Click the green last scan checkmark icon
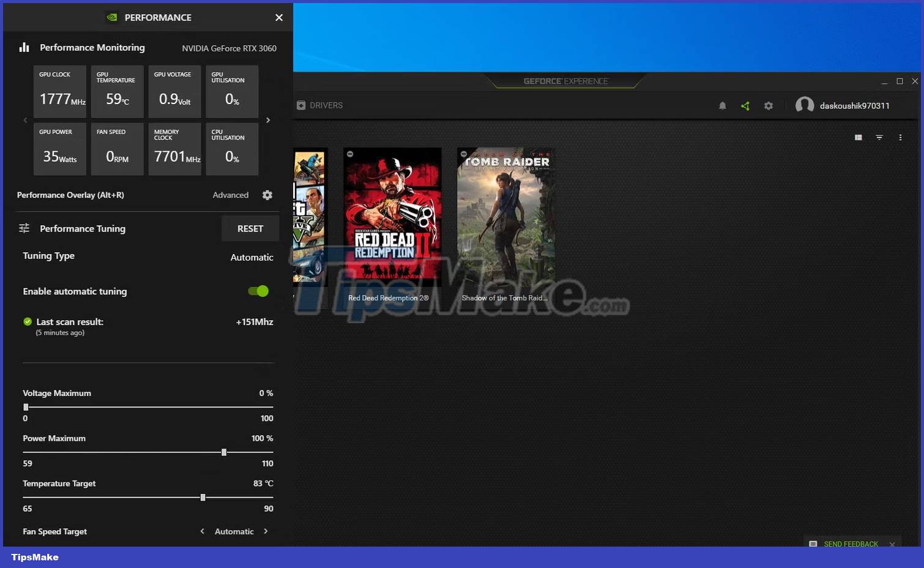The width and height of the screenshot is (924, 568). point(28,321)
